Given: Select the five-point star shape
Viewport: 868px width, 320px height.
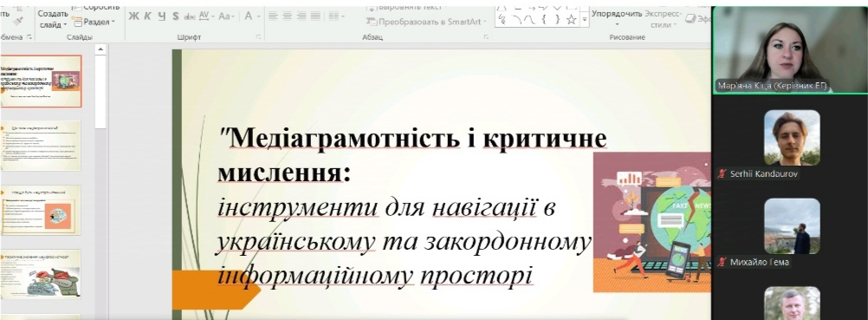Looking at the screenshot, I should 571,19.
